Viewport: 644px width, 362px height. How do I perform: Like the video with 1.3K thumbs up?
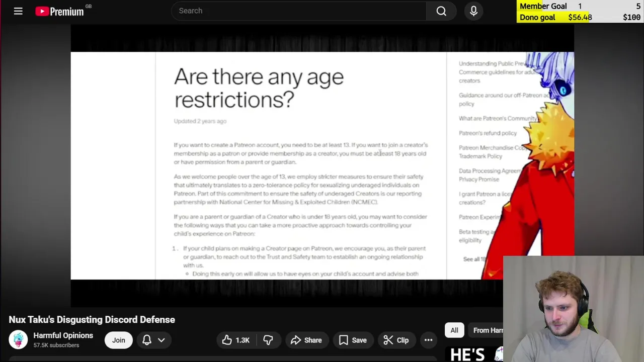point(236,340)
